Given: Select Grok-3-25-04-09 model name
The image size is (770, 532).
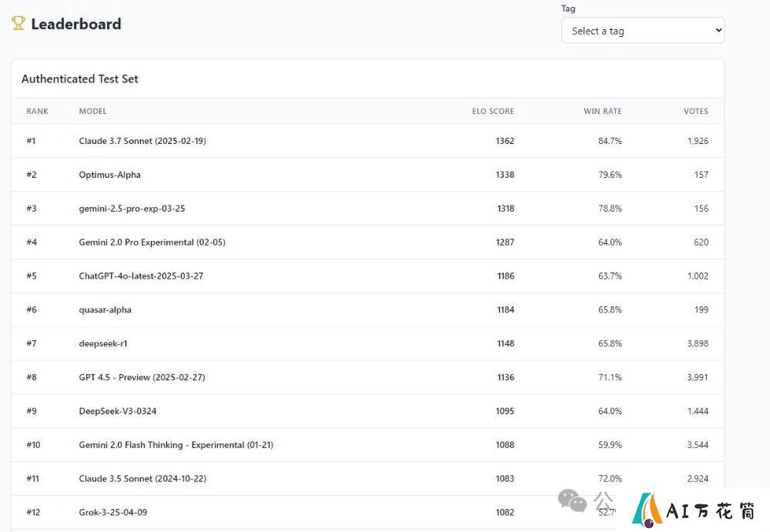Looking at the screenshot, I should pyautogui.click(x=113, y=512).
